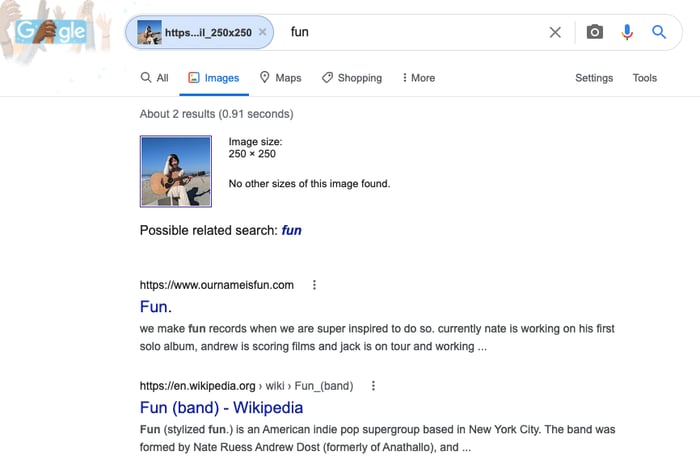Open 'Fun (band) - Wikipedia' result
The image size is (700, 468).
coord(221,408)
